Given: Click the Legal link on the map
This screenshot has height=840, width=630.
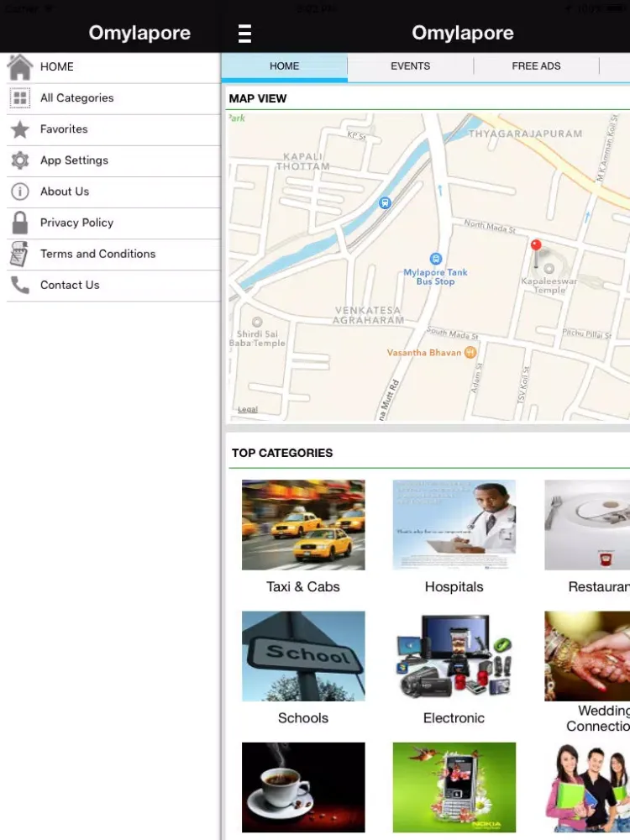Looking at the screenshot, I should pos(248,409).
